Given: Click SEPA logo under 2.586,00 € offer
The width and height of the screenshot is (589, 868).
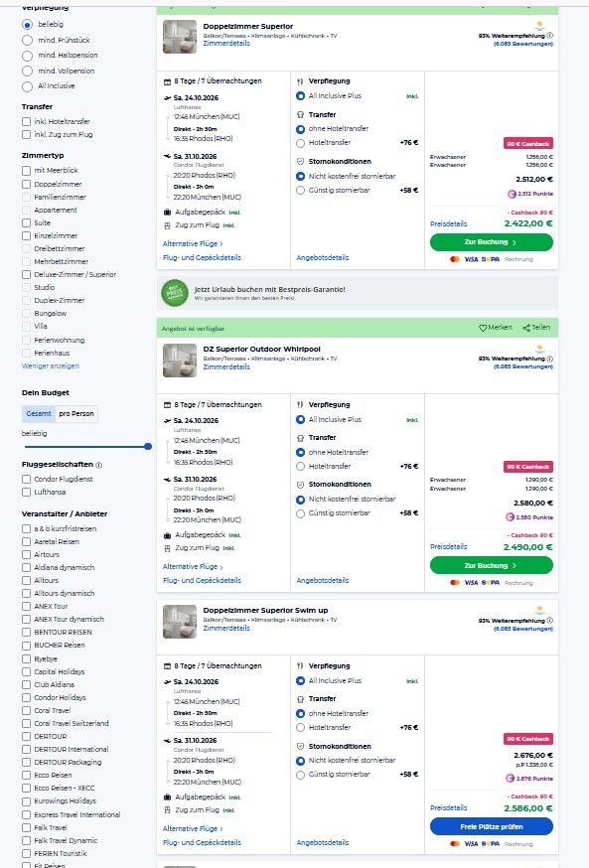Looking at the screenshot, I should (x=490, y=843).
